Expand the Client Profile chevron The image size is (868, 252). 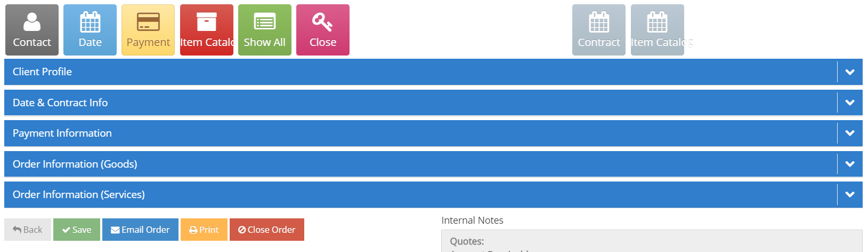[850, 72]
